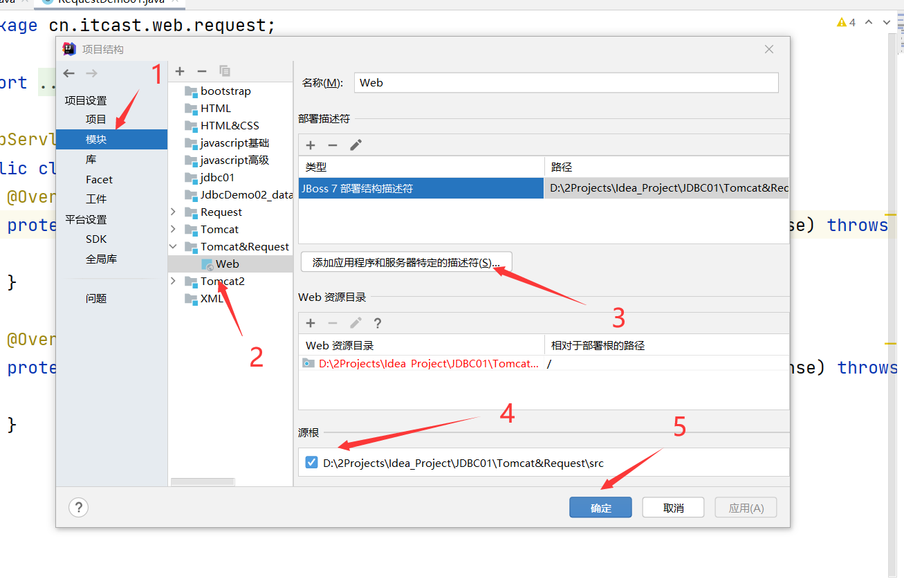Image resolution: width=904 pixels, height=588 pixels.
Task: Open Web resource directory help question mark
Action: coord(378,323)
